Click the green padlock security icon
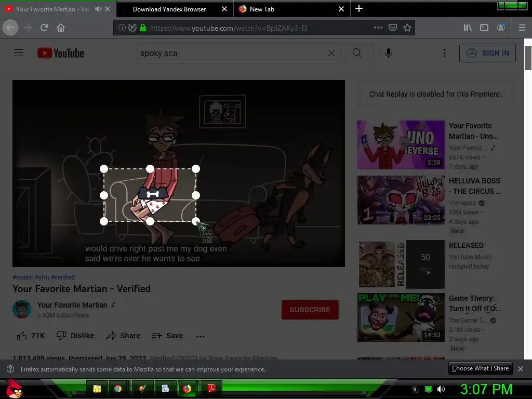The width and height of the screenshot is (532, 399). pyautogui.click(x=143, y=28)
